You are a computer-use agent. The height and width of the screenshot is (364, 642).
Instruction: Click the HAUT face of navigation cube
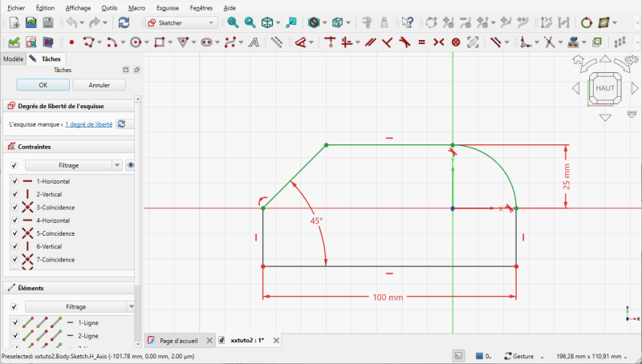[x=605, y=88]
